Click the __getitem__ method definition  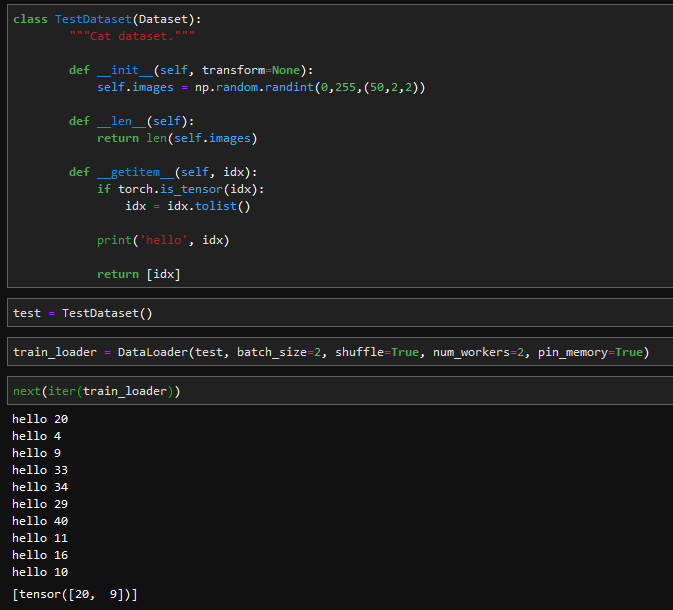(x=163, y=172)
